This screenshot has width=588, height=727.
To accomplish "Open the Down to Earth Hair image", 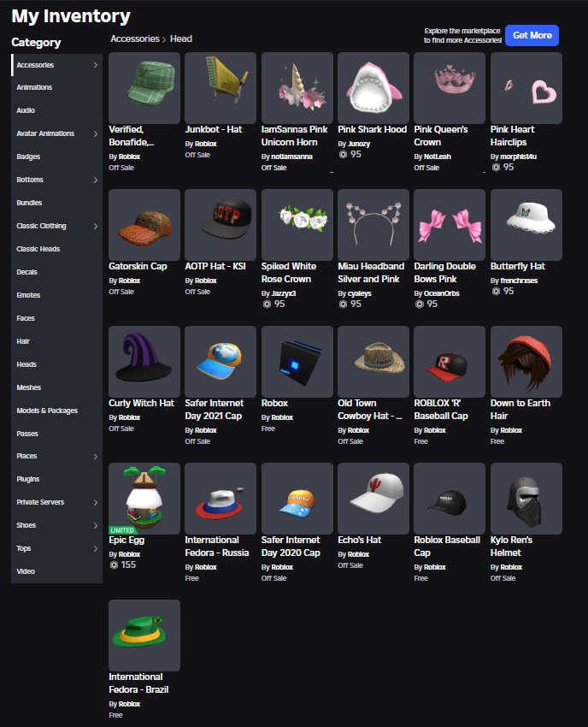I will (x=526, y=361).
